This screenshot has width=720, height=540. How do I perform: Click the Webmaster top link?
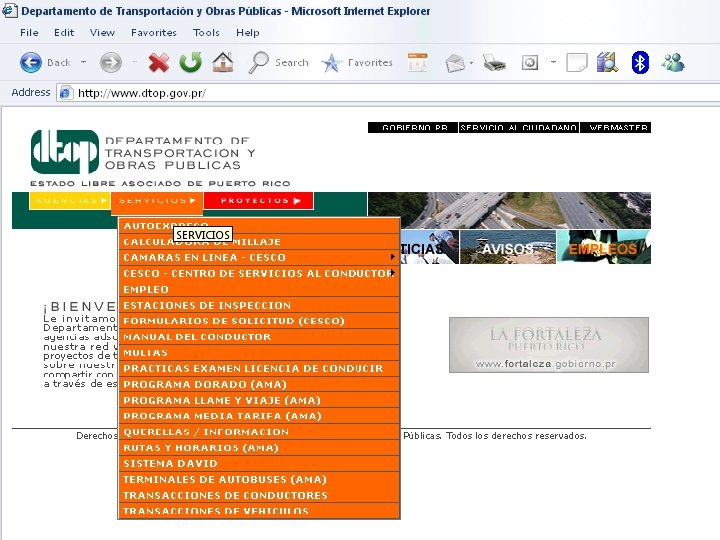[x=616, y=128]
